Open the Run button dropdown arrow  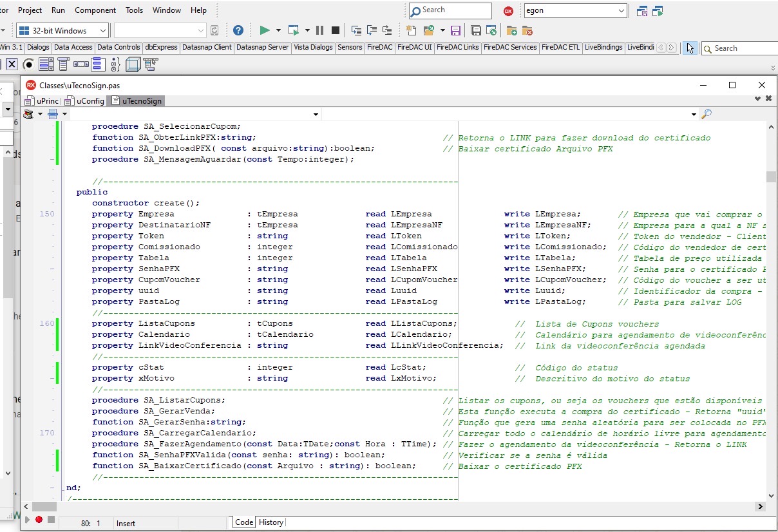(x=278, y=30)
